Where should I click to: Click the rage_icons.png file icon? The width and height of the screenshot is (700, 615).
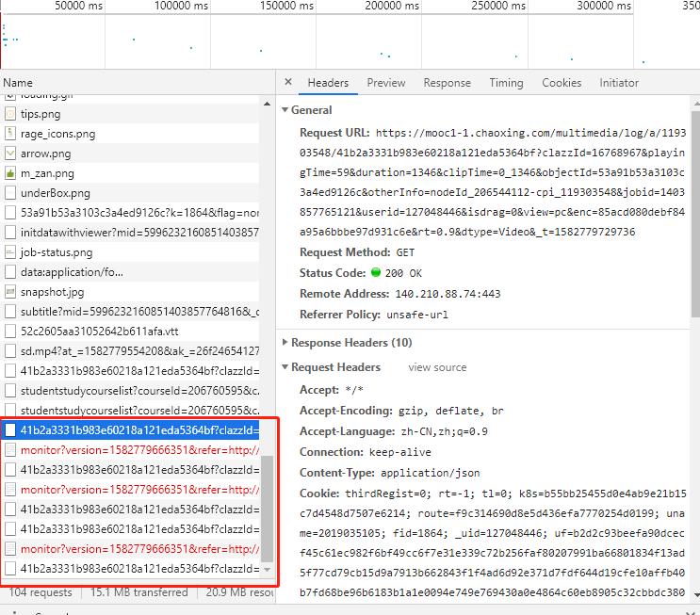pyautogui.click(x=11, y=134)
